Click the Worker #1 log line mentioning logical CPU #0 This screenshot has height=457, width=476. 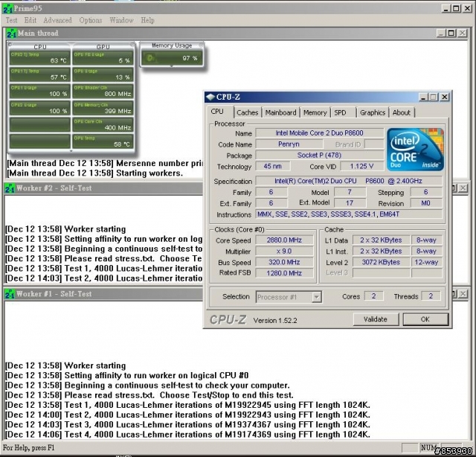click(127, 376)
